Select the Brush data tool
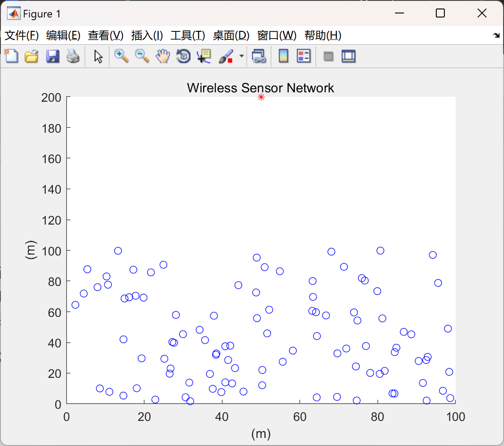504x446 pixels. pyautogui.click(x=226, y=56)
